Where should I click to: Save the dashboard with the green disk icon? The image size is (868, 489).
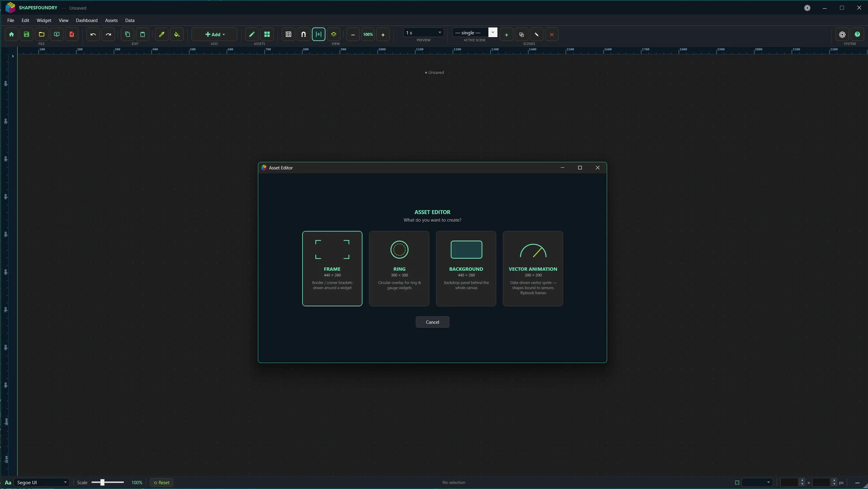[x=27, y=34]
